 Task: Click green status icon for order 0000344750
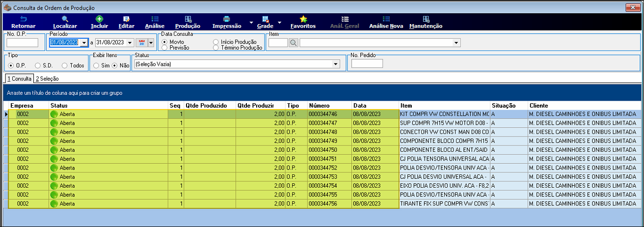tap(54, 150)
